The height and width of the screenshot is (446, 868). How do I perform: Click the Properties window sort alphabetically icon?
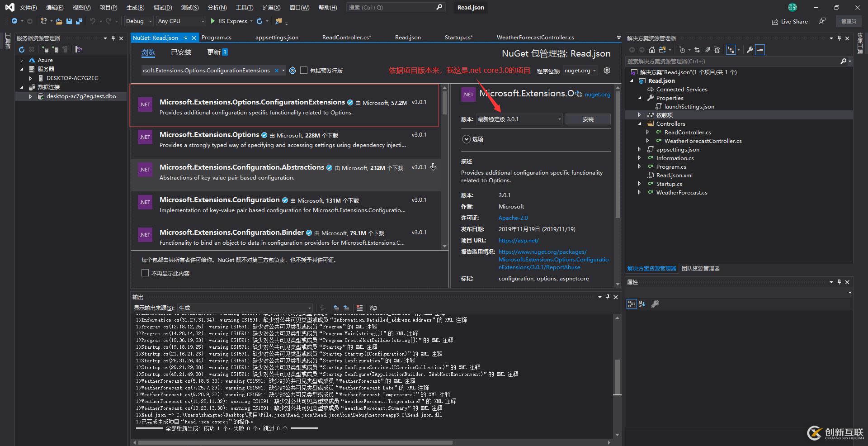[642, 304]
